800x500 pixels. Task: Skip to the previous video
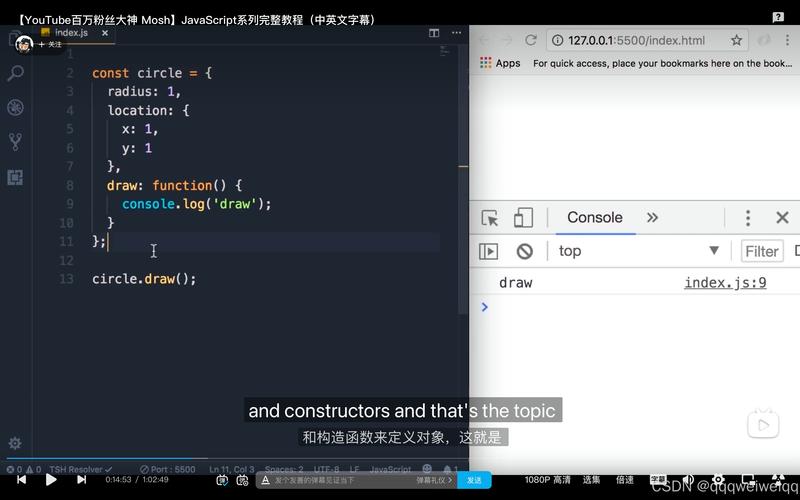point(21,480)
